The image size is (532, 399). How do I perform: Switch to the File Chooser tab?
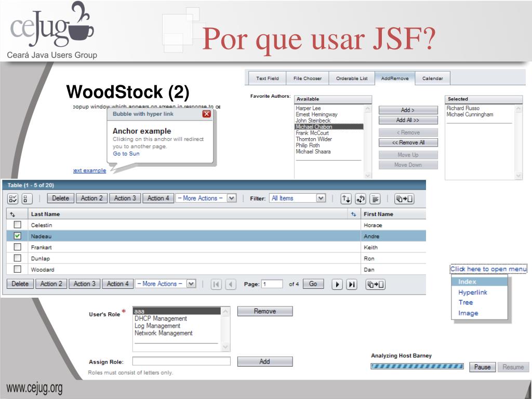click(308, 78)
